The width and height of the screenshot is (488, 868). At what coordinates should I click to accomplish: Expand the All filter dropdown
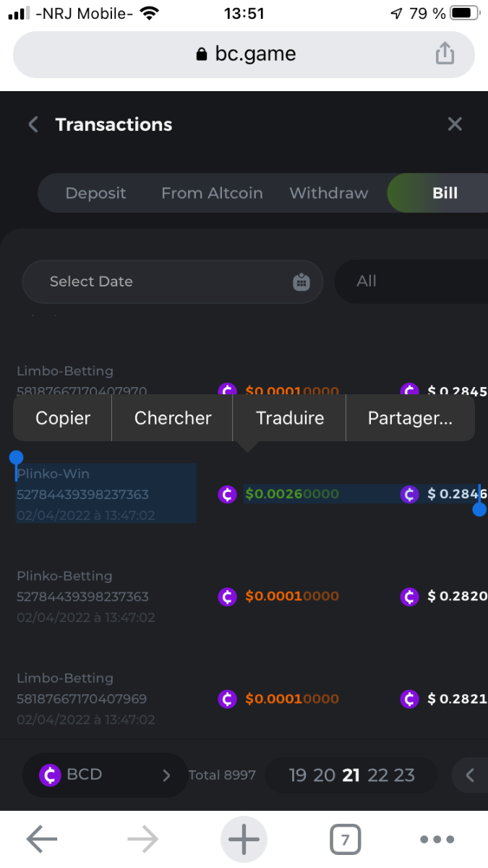coord(411,281)
